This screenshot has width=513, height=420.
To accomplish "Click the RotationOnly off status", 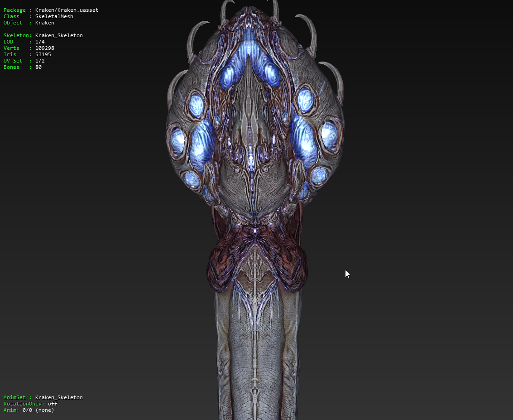I will 53,404.
